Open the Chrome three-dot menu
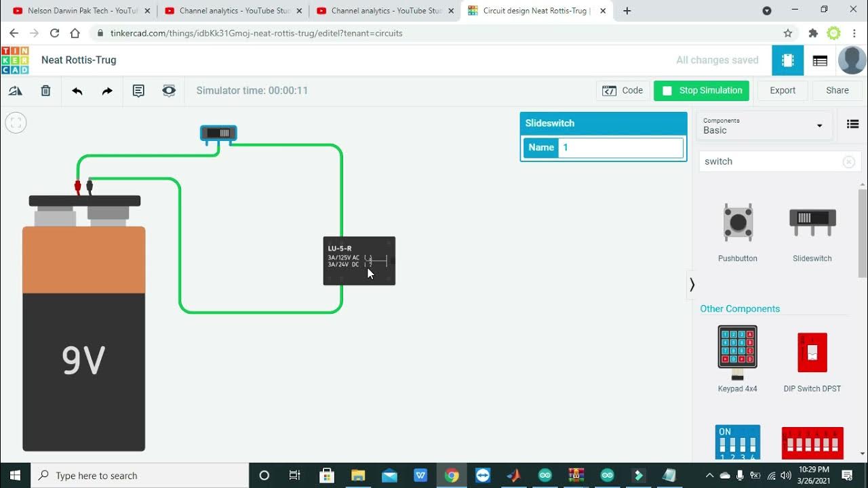The image size is (868, 488). 854,33
